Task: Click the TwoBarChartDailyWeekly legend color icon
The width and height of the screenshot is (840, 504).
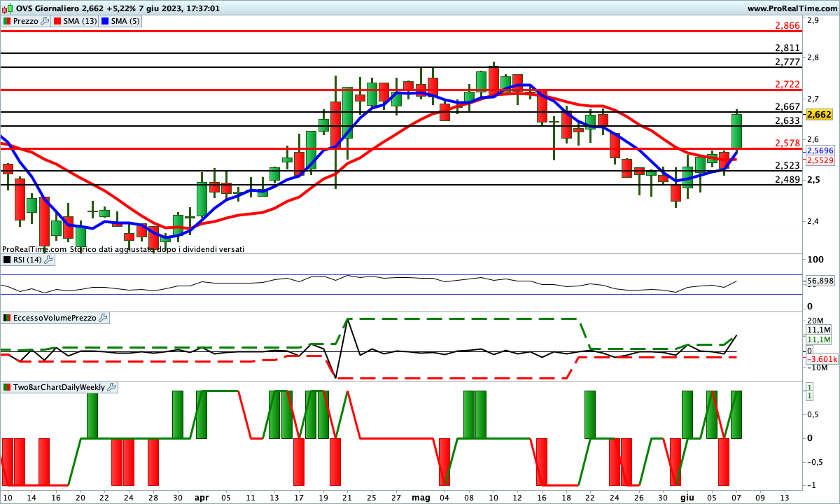Action: click(6, 387)
